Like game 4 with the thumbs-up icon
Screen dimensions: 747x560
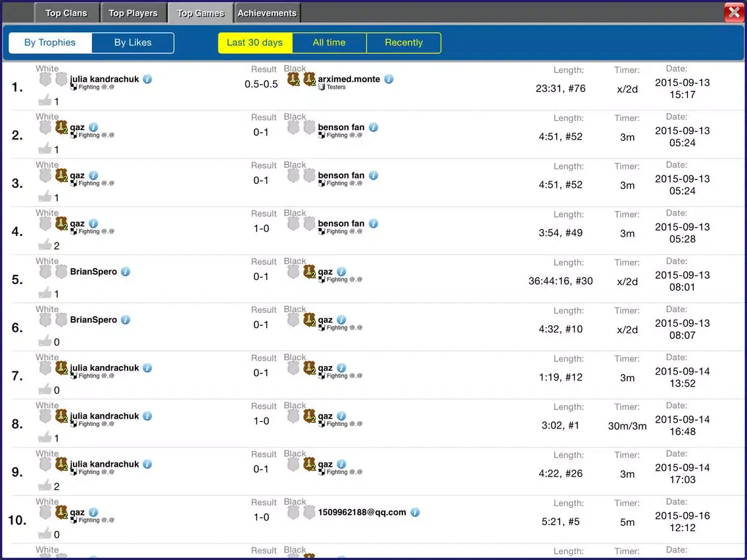click(x=45, y=245)
